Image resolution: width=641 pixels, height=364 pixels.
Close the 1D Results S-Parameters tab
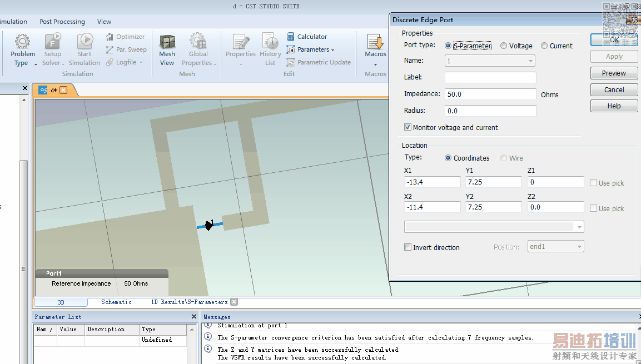[234, 302]
